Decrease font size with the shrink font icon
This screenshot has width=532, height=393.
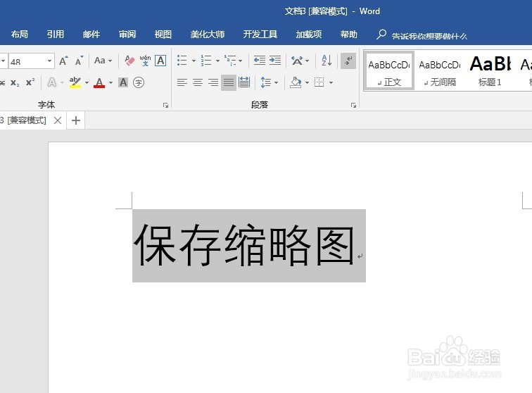click(x=79, y=61)
